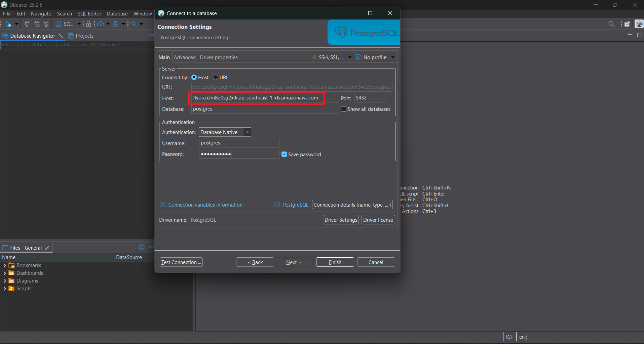Screen dimensions: 644x344
Task: Click the New Database Connection plug icon
Action: (x=8, y=24)
